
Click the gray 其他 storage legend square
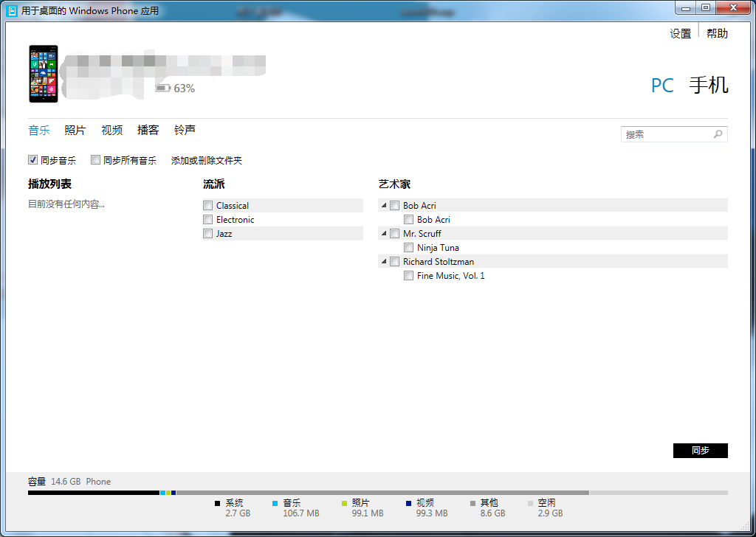click(472, 503)
